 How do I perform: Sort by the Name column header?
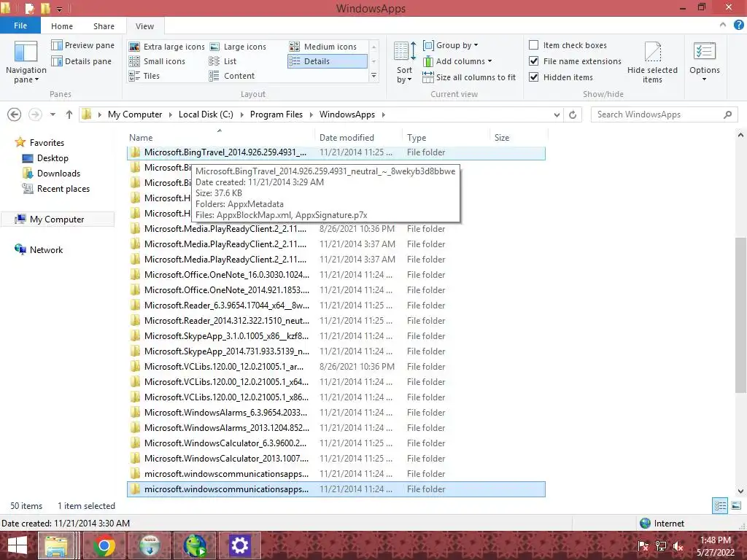(x=220, y=138)
